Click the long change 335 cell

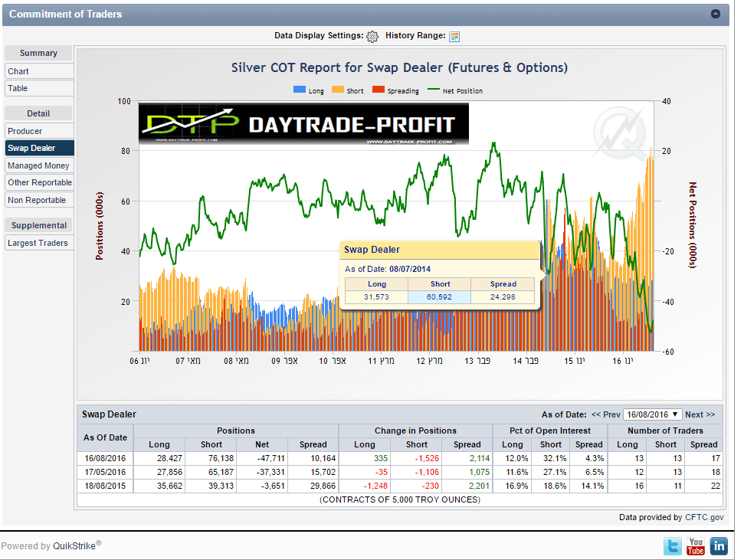(365, 458)
